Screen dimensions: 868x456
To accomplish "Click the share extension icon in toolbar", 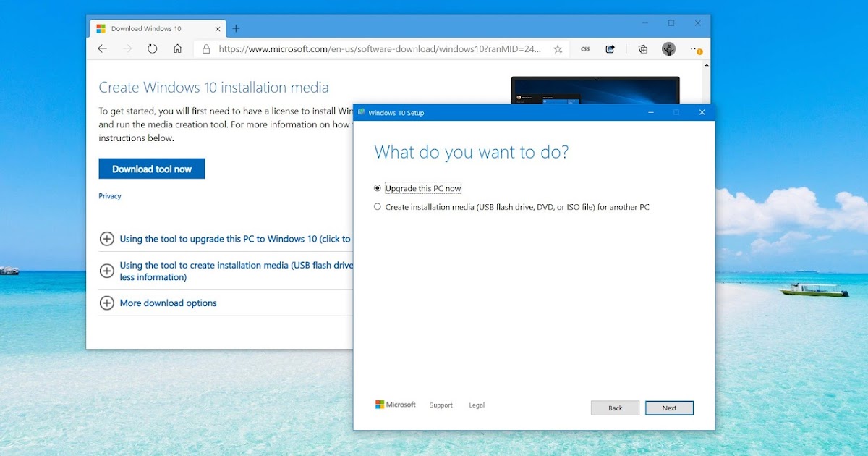I will click(610, 49).
